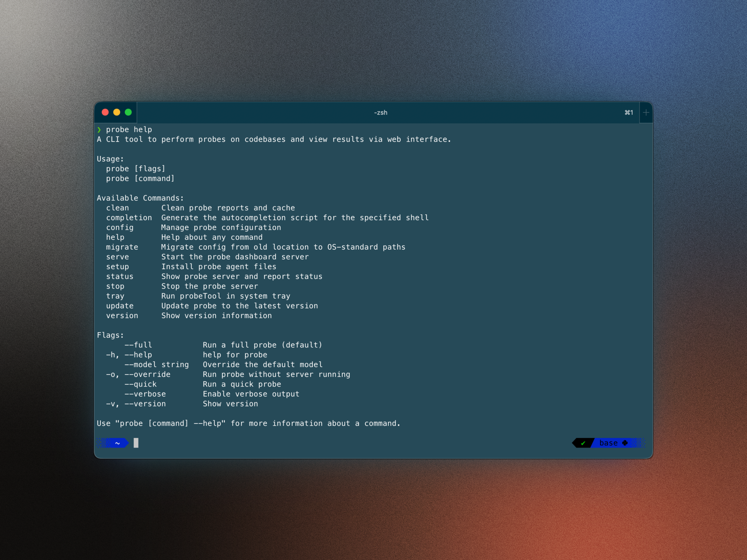This screenshot has height=560, width=747.
Task: Click the green zoom window button
Action: point(128,112)
